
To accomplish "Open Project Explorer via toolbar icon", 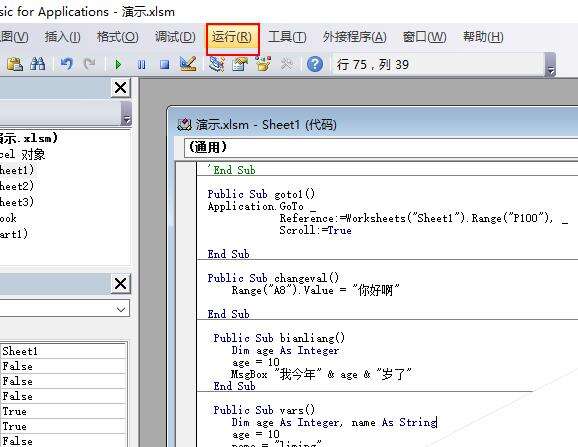I will pos(217,64).
